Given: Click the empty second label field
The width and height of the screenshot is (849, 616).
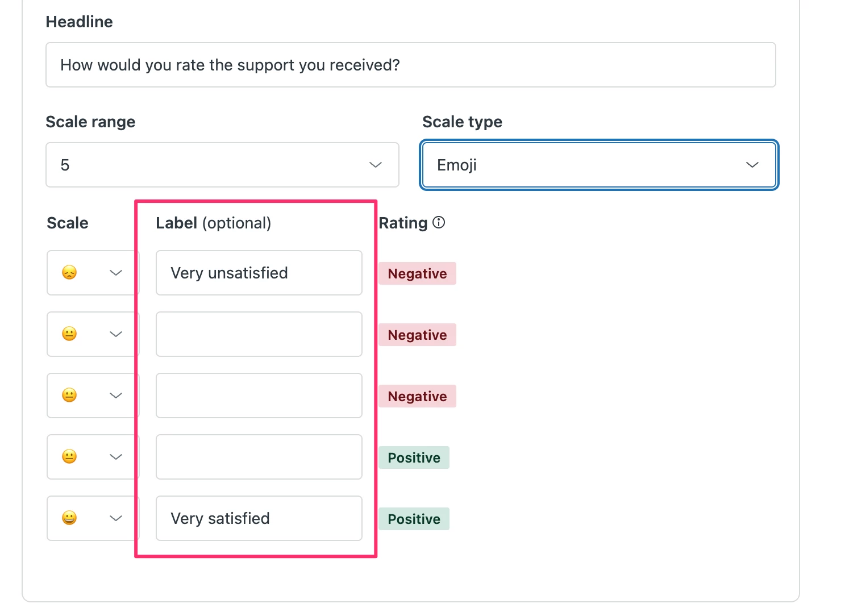Looking at the screenshot, I should [259, 334].
